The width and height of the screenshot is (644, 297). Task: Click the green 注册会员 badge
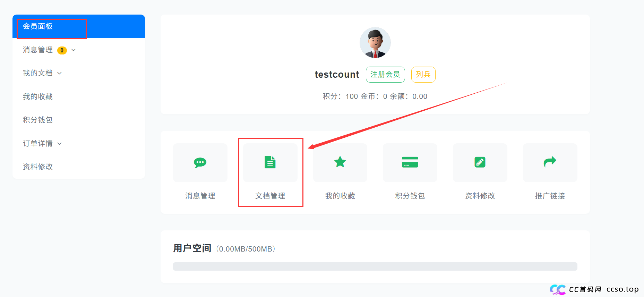pos(385,75)
